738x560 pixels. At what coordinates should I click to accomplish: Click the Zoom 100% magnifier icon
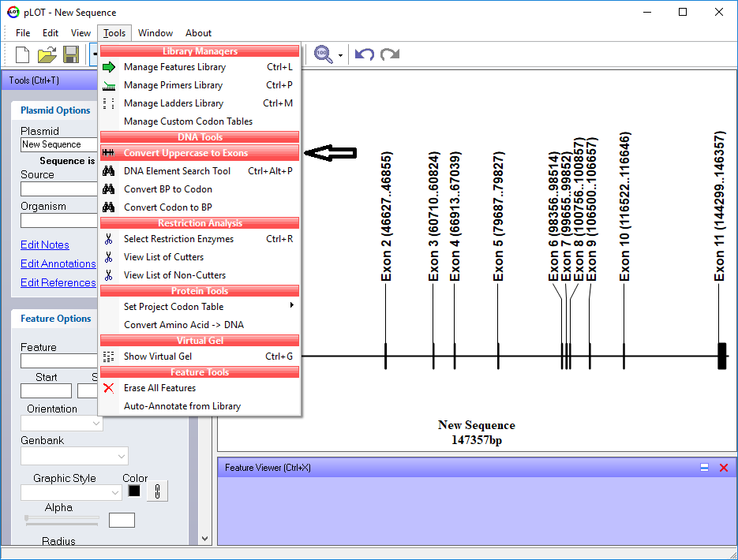click(x=323, y=54)
